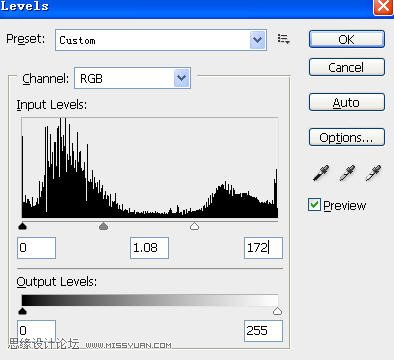This screenshot has width=394, height=360.
Task: Toggle the Preview checkbox
Action: click(x=314, y=205)
